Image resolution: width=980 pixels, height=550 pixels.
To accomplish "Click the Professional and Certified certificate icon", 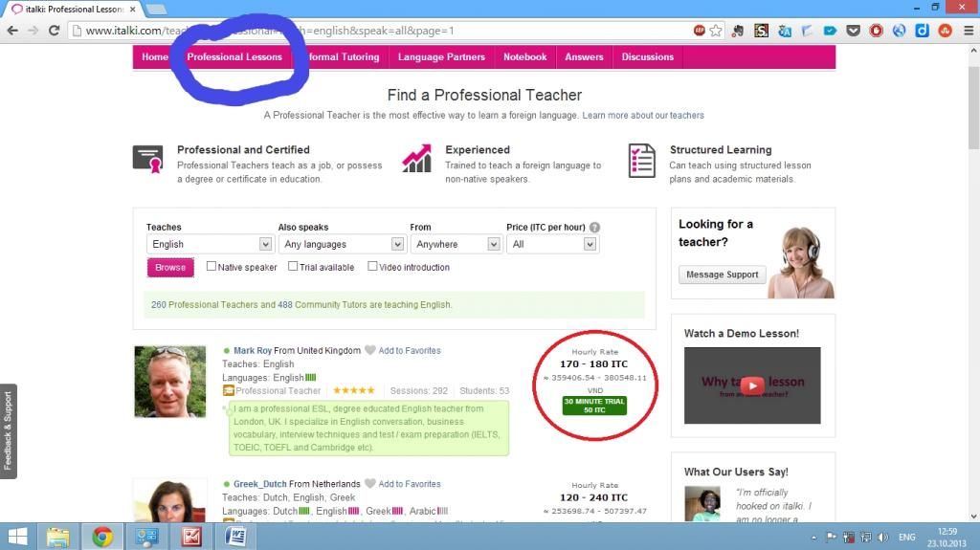I will coord(148,159).
